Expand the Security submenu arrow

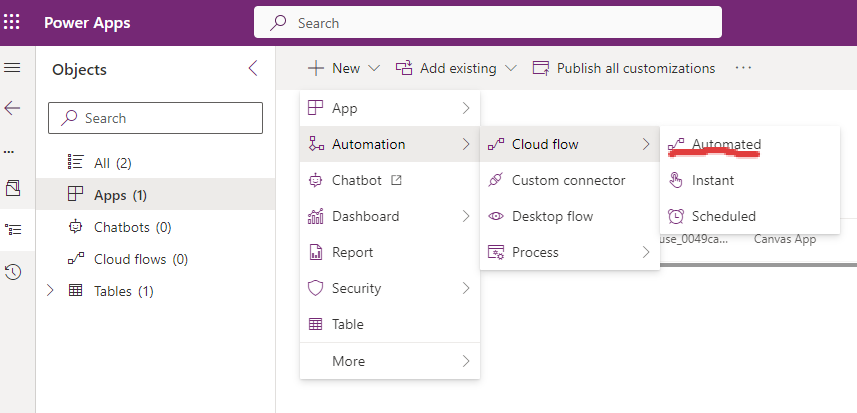(466, 288)
